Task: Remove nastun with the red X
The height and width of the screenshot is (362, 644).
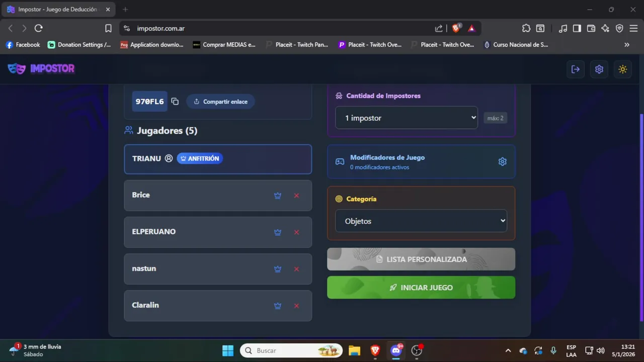Action: pos(296,269)
